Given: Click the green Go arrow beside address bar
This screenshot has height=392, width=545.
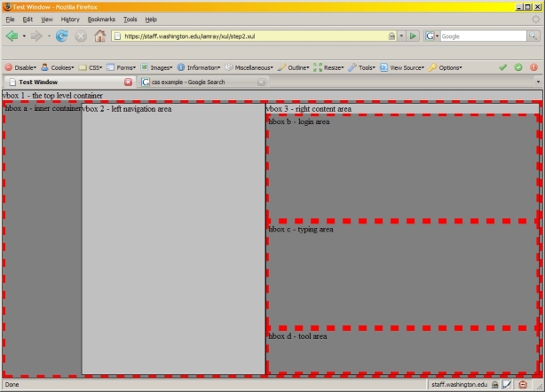Looking at the screenshot, I should tap(413, 36).
